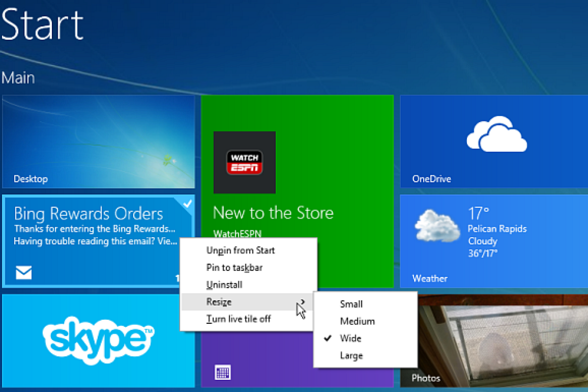Open the Photos tile
Image resolution: width=588 pixels, height=392 pixels.
pos(494,341)
